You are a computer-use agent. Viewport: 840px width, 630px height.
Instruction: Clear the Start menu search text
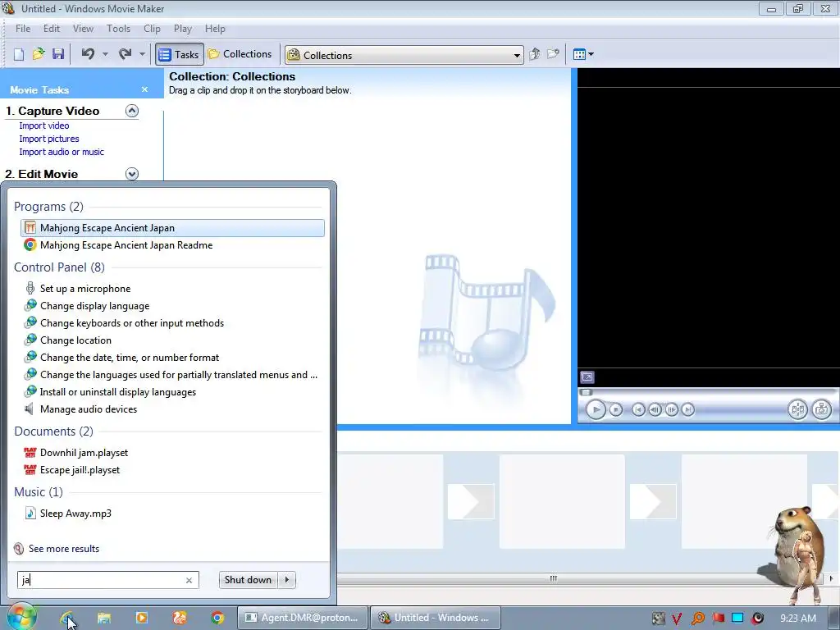pyautogui.click(x=189, y=580)
